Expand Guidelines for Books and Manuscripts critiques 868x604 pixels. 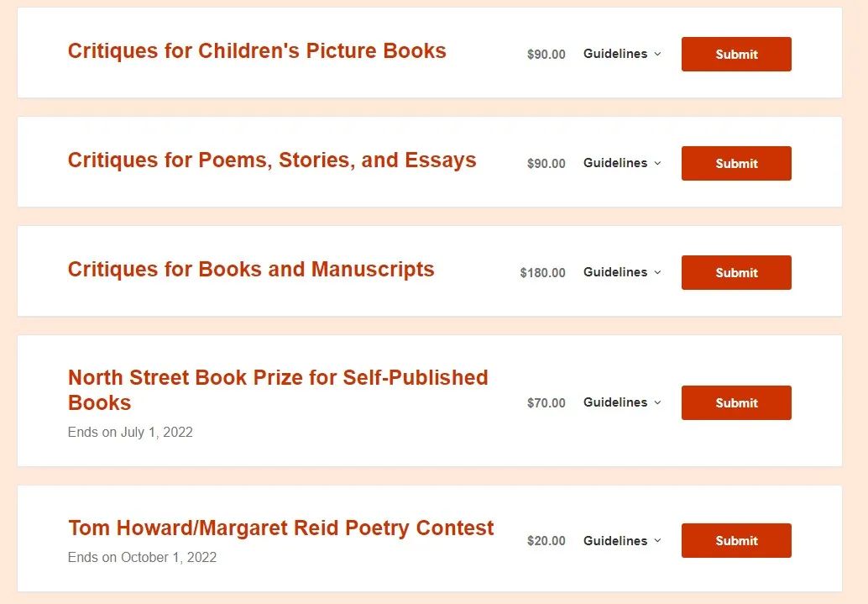click(622, 272)
